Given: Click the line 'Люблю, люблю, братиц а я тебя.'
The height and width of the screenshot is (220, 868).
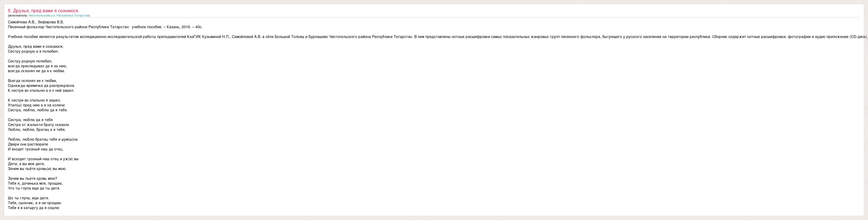Looking at the screenshot, I should [x=36, y=130].
